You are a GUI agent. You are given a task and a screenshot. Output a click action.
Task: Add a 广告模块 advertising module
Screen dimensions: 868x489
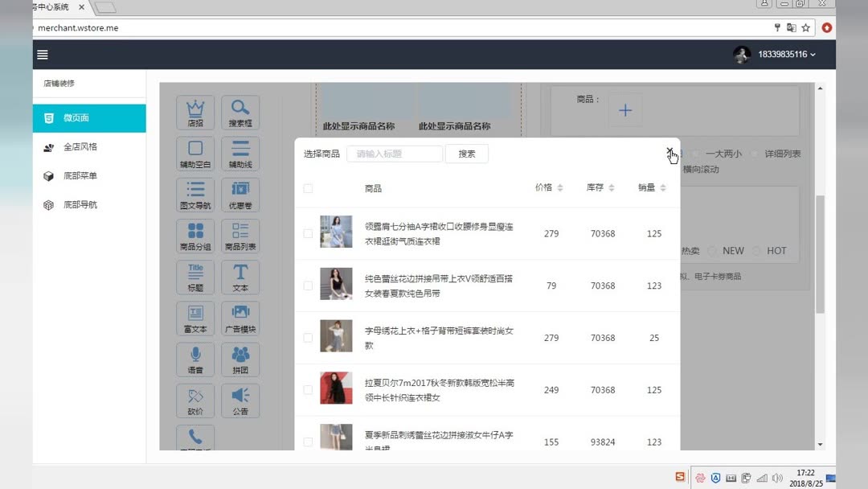[240, 317]
